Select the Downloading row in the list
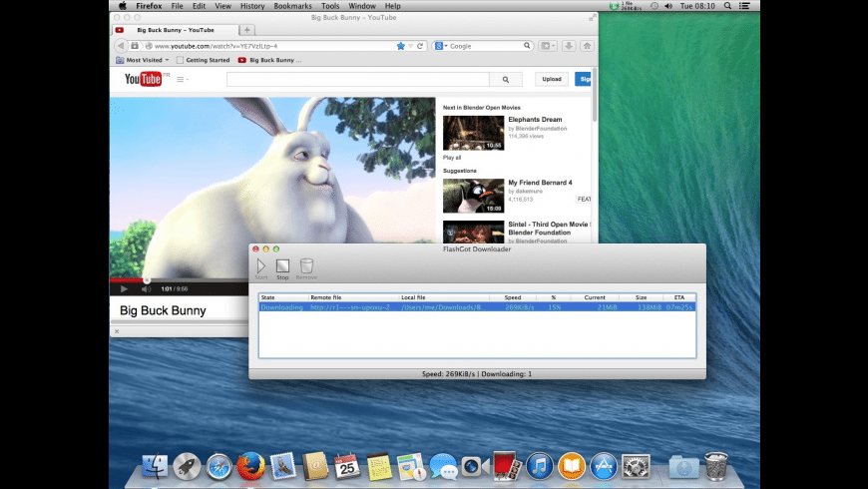 477,307
